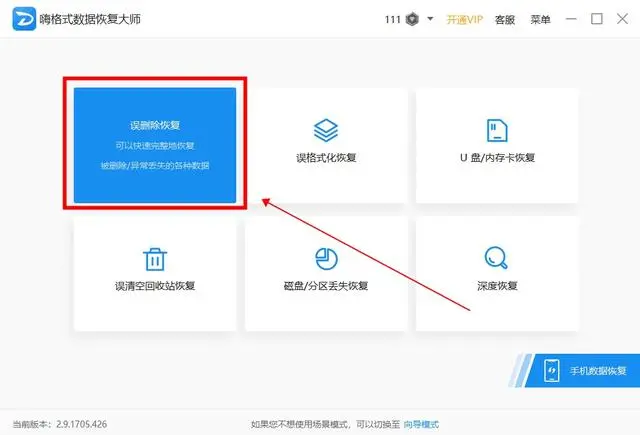Click the U盘/内存卡恢复 SD card icon
Image resolution: width=640 pixels, height=435 pixels.
(x=497, y=130)
